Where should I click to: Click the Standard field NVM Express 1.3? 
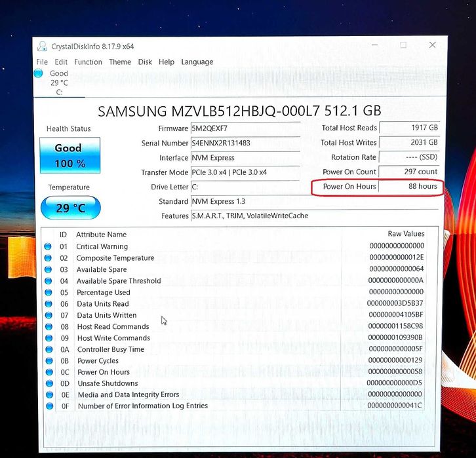(x=315, y=201)
